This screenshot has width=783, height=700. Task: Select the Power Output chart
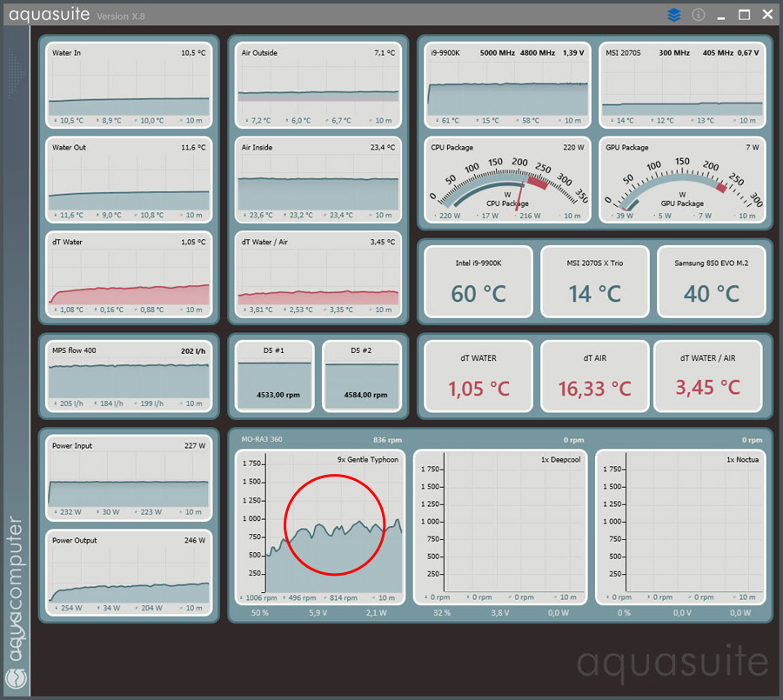[129, 573]
